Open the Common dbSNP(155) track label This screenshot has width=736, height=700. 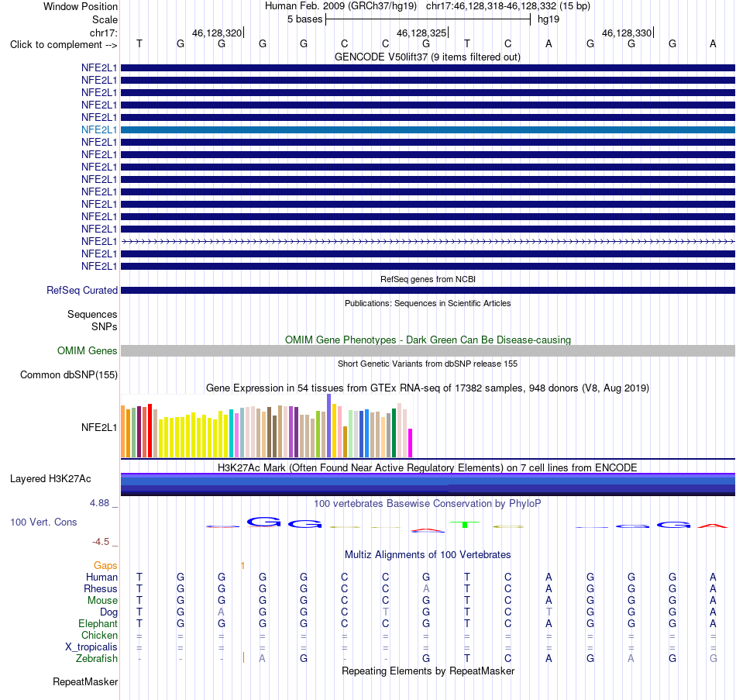pos(68,375)
